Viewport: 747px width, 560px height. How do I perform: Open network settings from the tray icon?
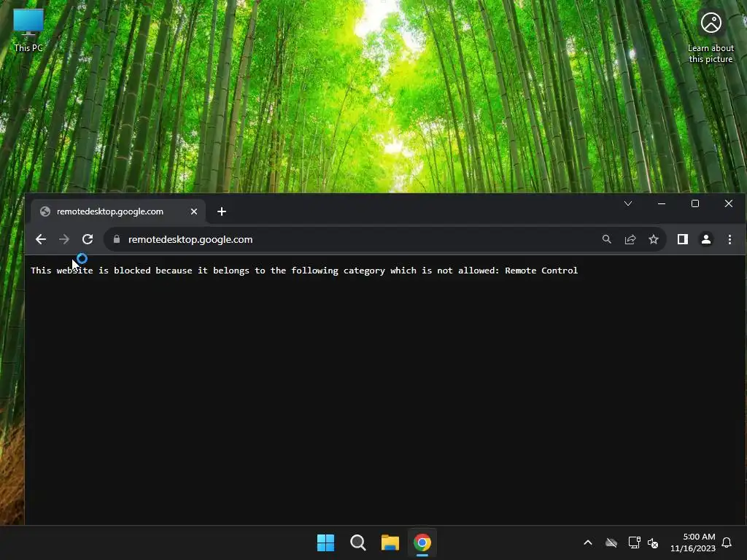point(634,542)
